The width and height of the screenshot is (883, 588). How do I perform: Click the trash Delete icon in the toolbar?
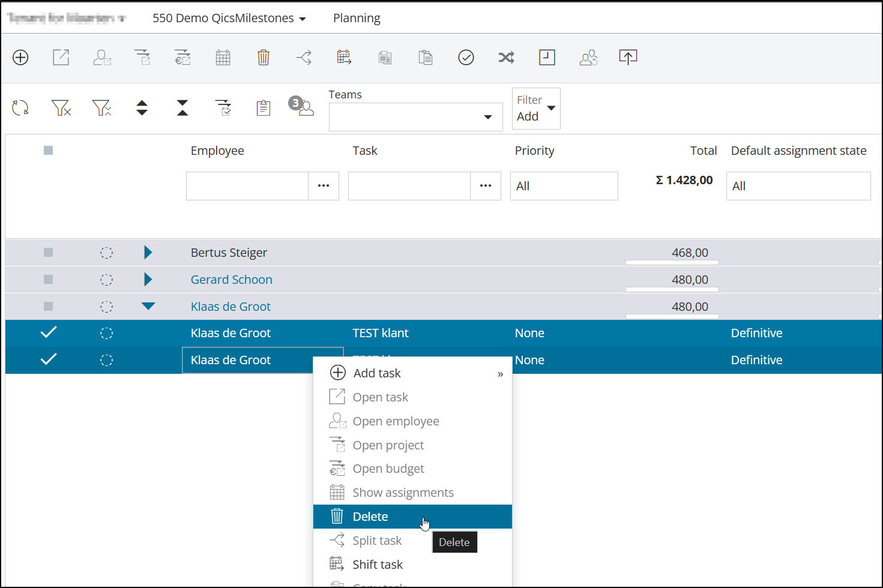(x=264, y=58)
